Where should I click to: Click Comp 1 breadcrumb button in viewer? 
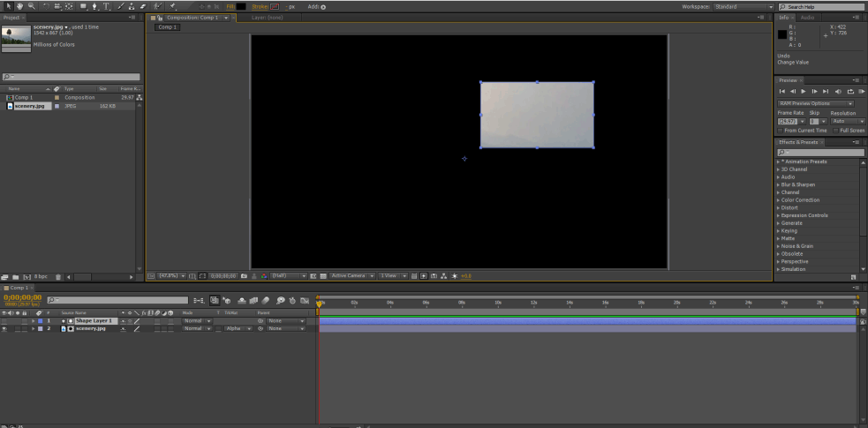pos(167,27)
